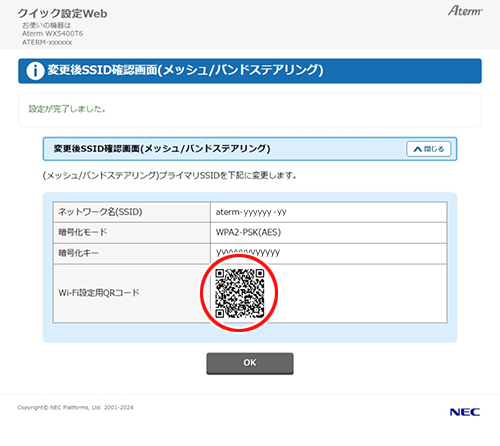500x446 pixels.
Task: Click the 暗号化キー label cell
Action: pos(132,253)
